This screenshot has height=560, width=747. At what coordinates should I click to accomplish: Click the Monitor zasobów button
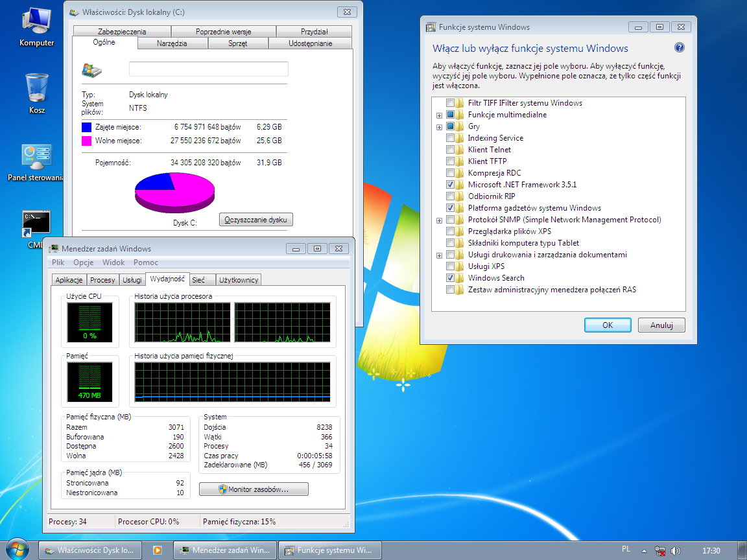click(254, 489)
